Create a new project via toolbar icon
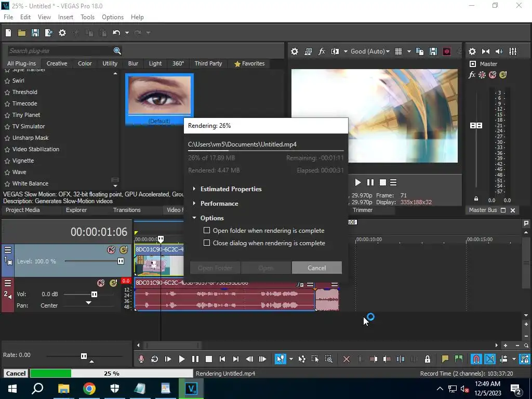Viewport: 532px width, 399px height. (8, 33)
